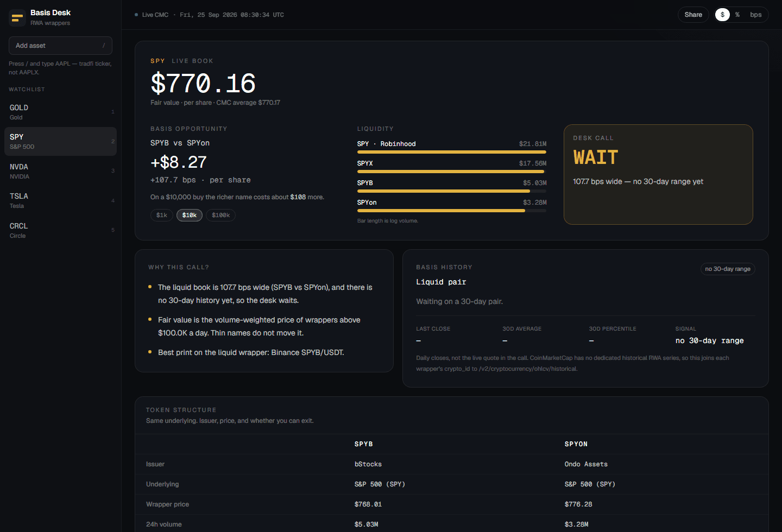782x532 pixels.
Task: Click the 'Underlying' row label
Action: click(x=162, y=484)
